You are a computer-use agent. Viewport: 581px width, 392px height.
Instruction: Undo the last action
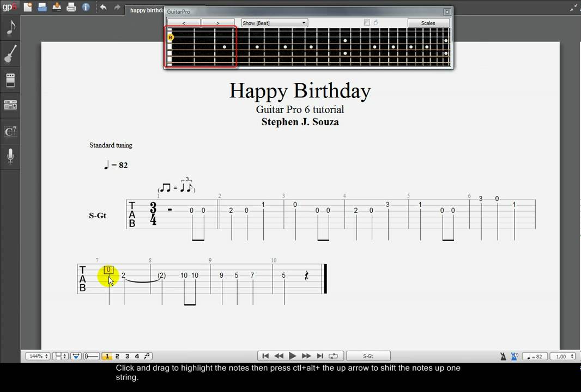(x=104, y=7)
